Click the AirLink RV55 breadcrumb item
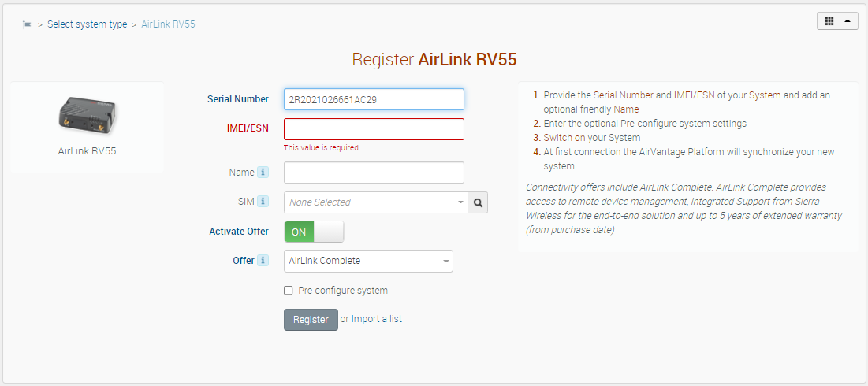Image resolution: width=868 pixels, height=386 pixels. (168, 24)
